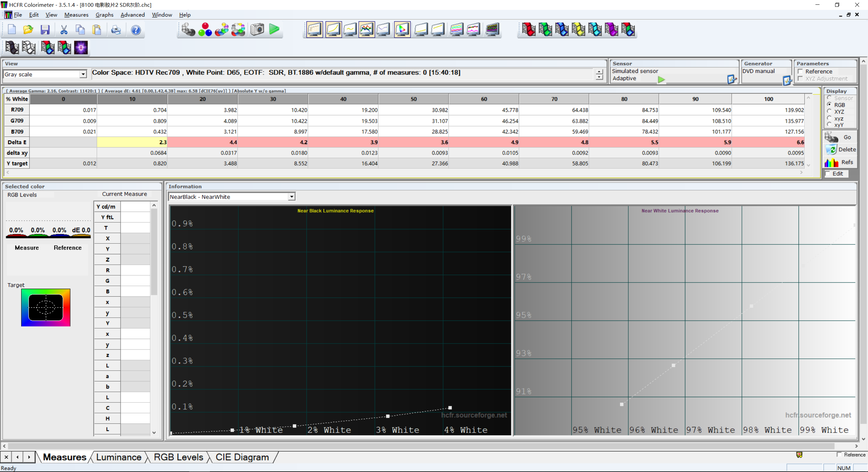Select the XYZ display radio button
Screen dimensions: 868x472
[829, 112]
